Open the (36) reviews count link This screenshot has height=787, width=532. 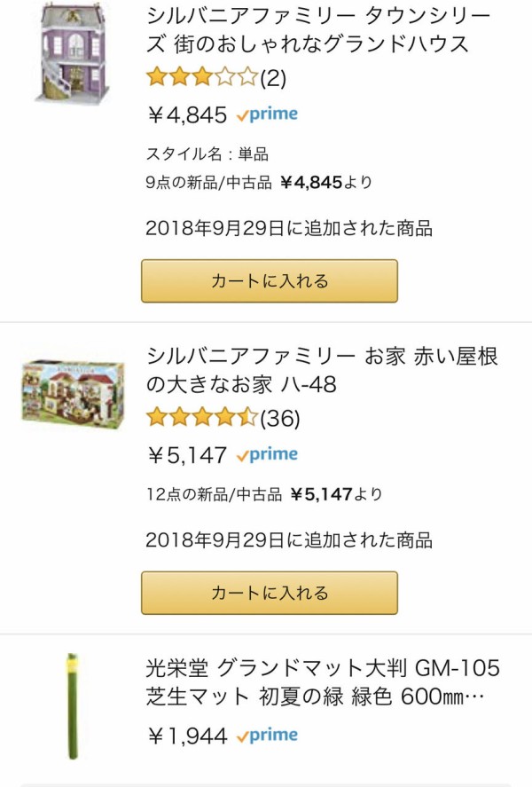pos(280,417)
